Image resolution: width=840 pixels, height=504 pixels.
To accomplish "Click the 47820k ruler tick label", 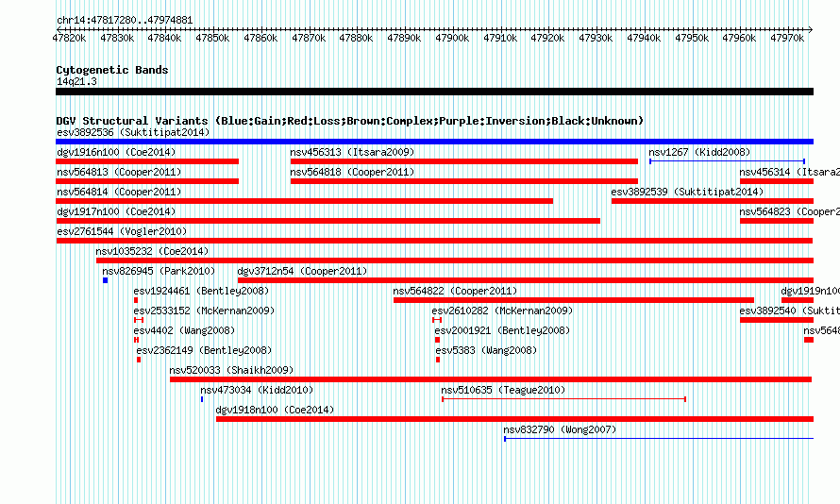I will click(69, 38).
